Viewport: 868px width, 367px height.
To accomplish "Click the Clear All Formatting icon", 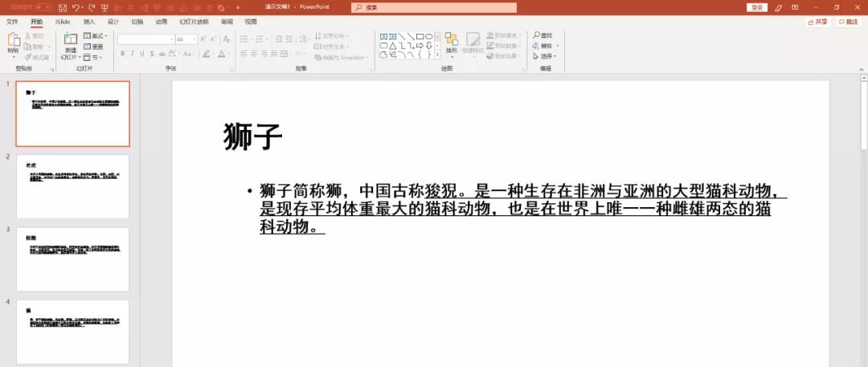I will tap(226, 39).
